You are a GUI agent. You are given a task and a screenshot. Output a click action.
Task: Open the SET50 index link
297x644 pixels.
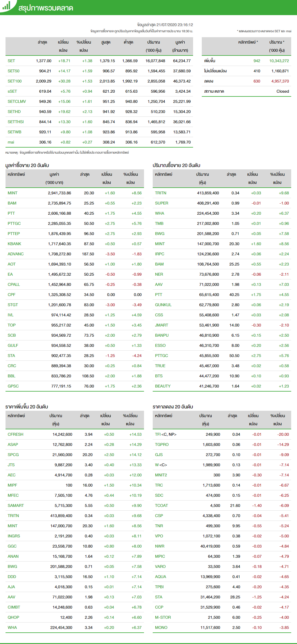click(x=13, y=71)
